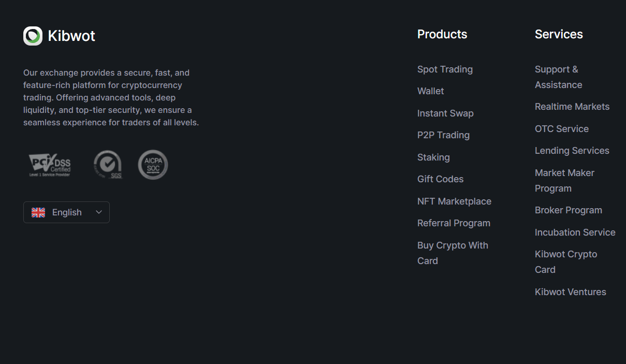Viewport: 626px width, 364px height.
Task: Click the PCI DSS Certified badge
Action: [x=50, y=165]
